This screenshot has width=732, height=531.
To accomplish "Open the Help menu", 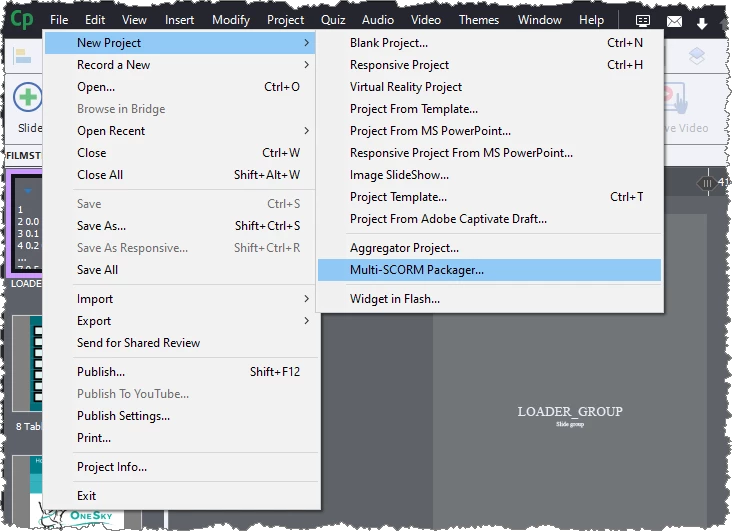I will coord(591,20).
